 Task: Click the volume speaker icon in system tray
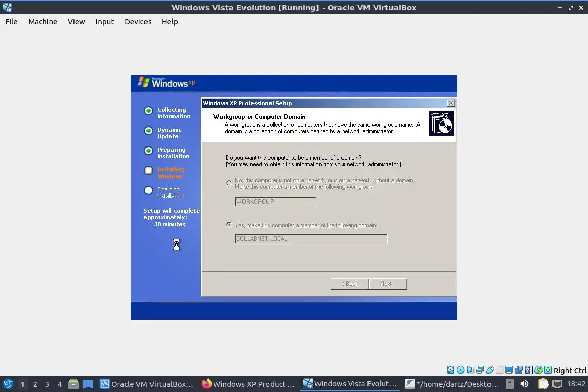click(524, 384)
